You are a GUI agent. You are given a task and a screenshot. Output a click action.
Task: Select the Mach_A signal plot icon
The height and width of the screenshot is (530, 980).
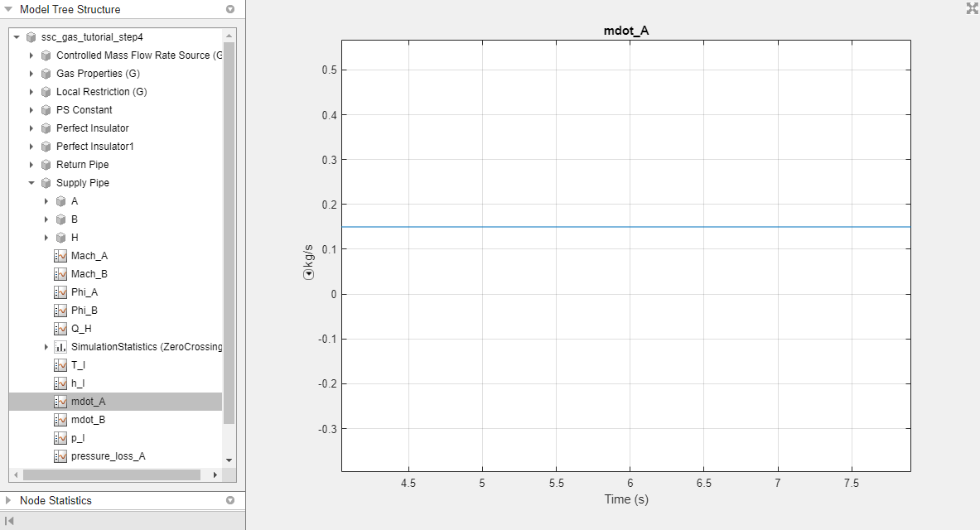(60, 256)
